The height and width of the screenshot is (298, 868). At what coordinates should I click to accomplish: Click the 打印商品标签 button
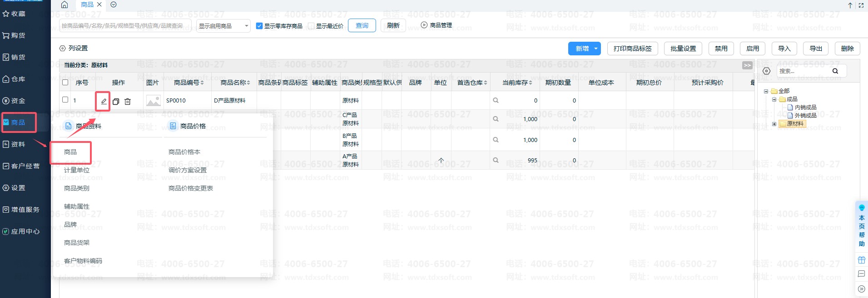click(632, 49)
